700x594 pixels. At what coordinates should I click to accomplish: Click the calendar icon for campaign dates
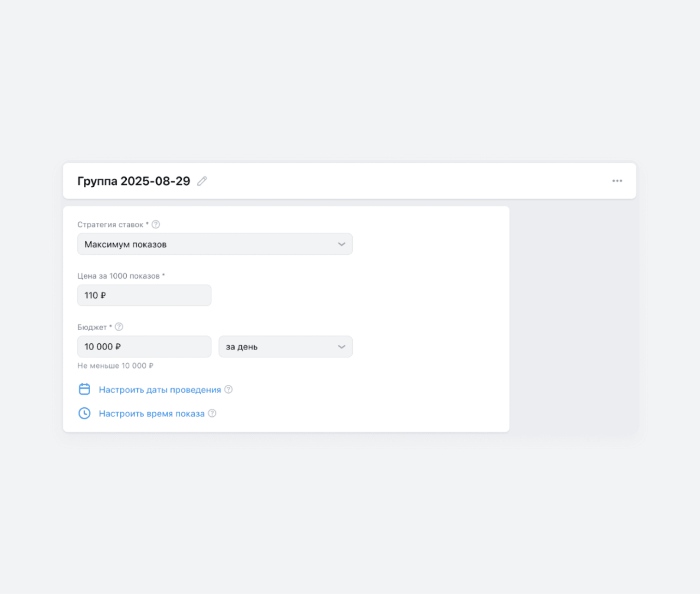[x=84, y=389]
